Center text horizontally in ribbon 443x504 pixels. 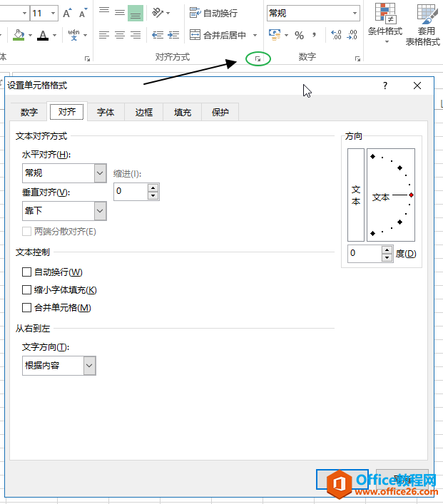click(120, 35)
